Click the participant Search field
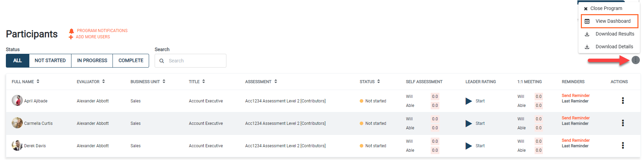Screen dimensions: 644x160 click(191, 61)
